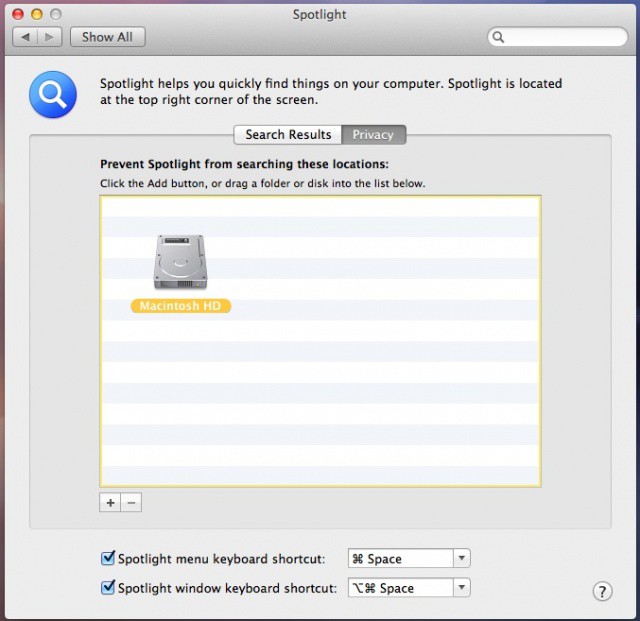640x621 pixels.
Task: Click empty area in the excluded locations list
Action: pyautogui.click(x=380, y=400)
